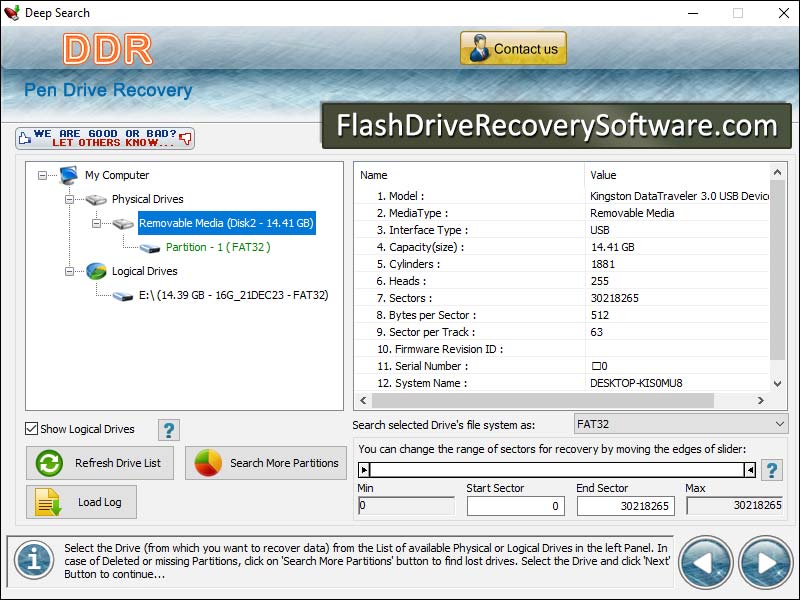Click the green refresh arrows icon

(49, 463)
